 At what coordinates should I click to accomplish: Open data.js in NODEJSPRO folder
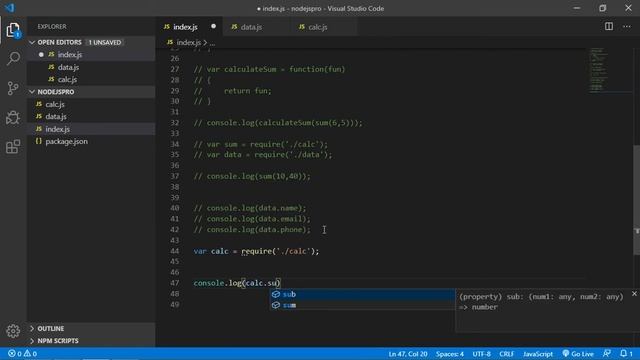[x=91, y=117]
